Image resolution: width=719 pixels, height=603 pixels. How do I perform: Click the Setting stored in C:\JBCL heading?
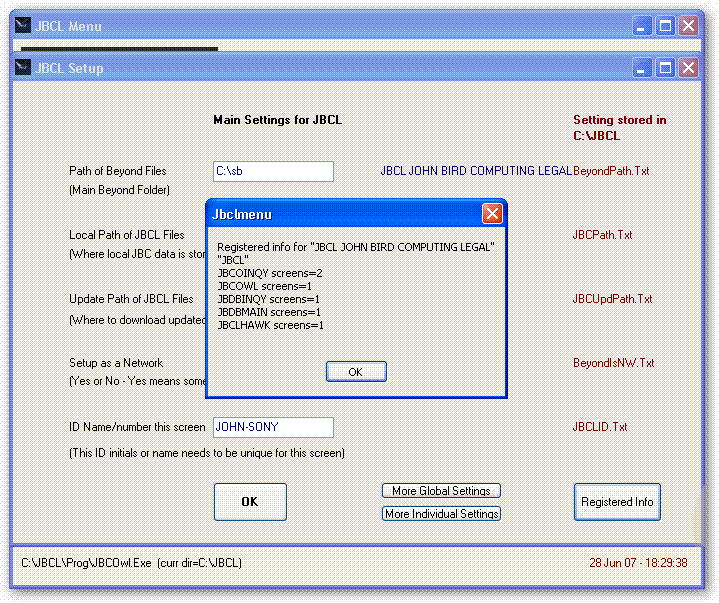coord(619,128)
